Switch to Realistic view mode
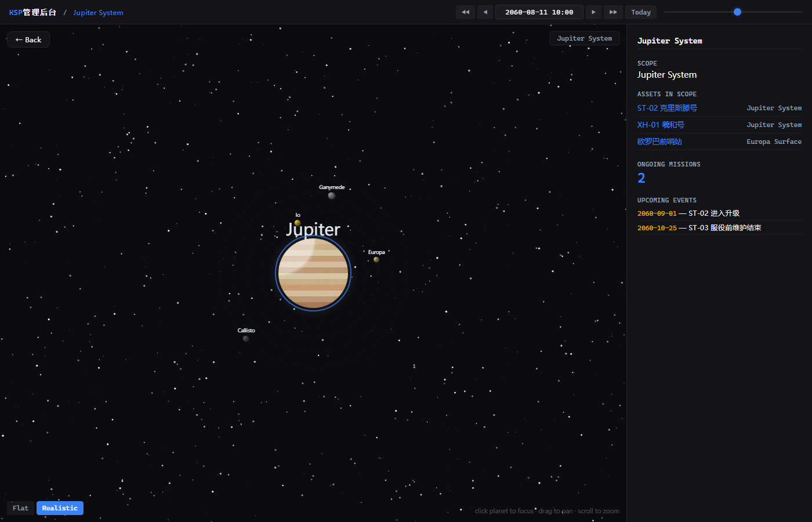The height and width of the screenshot is (522, 812). click(x=60, y=508)
